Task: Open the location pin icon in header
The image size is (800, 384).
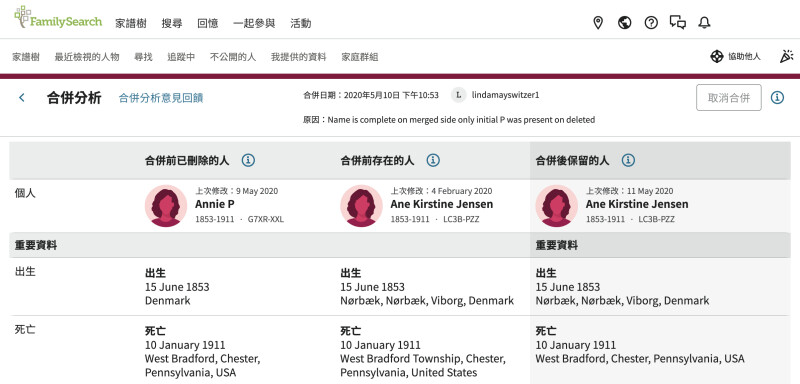Action: tap(598, 22)
